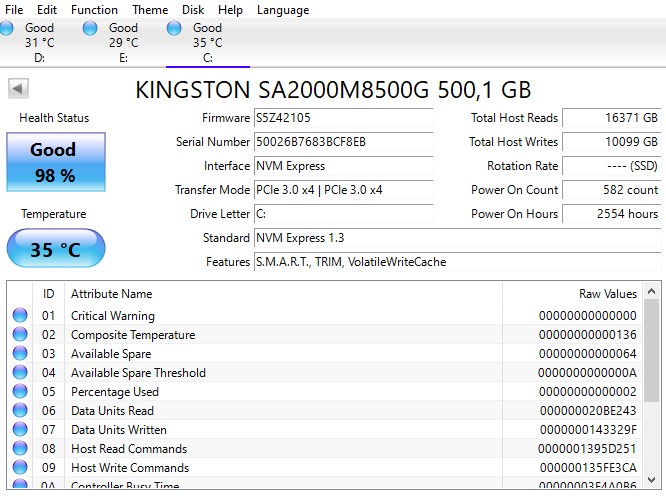Click Total Host Writes value 10099 GB

(x=612, y=141)
